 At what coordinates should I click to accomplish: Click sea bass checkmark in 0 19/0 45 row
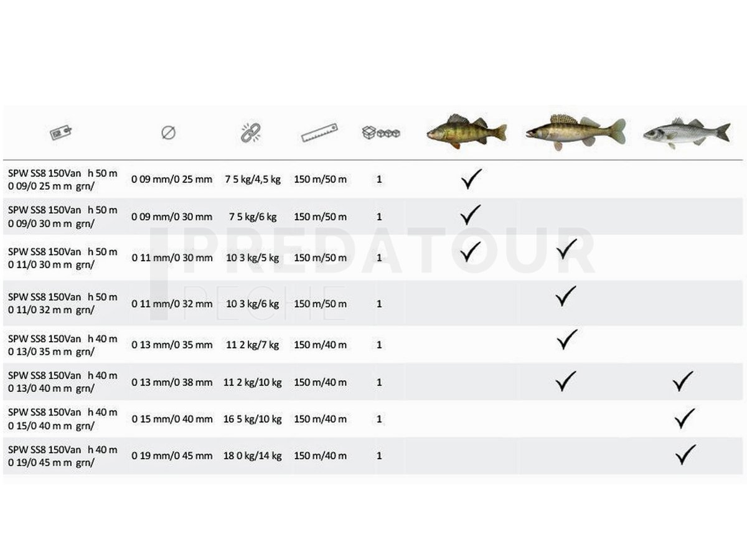pos(685,455)
